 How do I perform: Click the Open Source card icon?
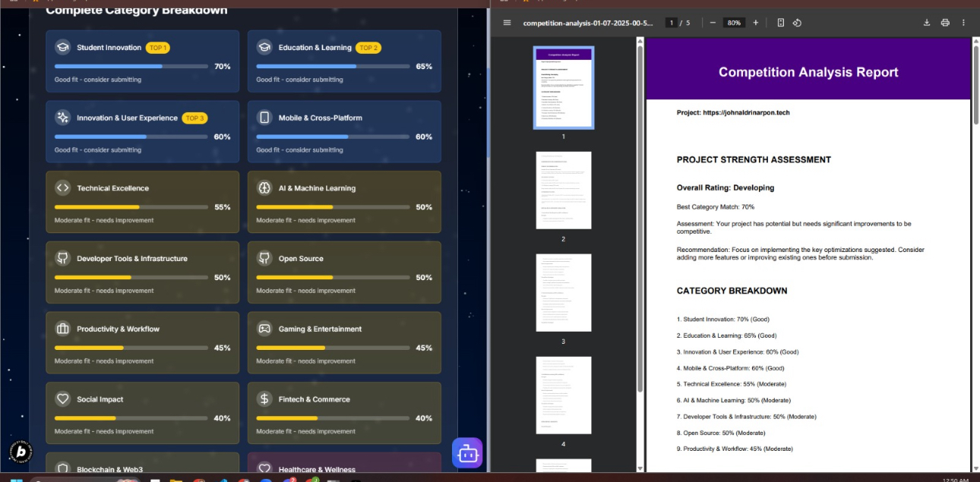click(264, 258)
